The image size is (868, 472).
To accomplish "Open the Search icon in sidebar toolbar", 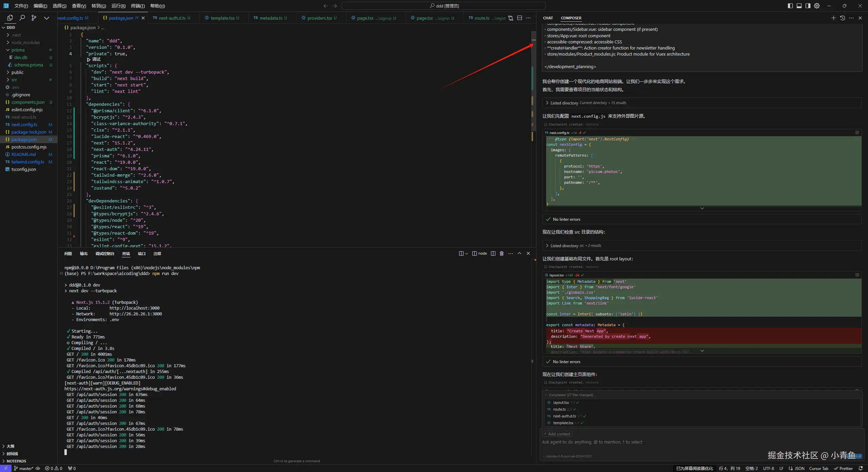I will coord(22,18).
